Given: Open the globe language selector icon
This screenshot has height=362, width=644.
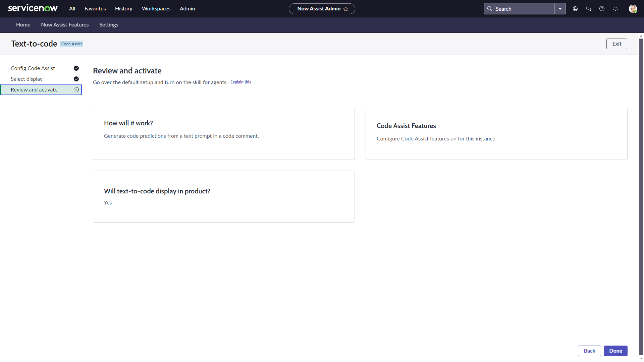Looking at the screenshot, I should click(575, 9).
